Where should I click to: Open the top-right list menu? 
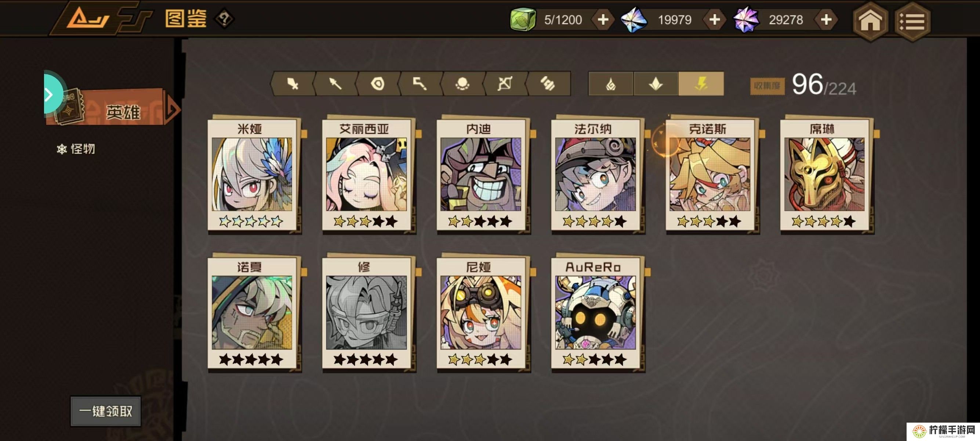tap(912, 21)
